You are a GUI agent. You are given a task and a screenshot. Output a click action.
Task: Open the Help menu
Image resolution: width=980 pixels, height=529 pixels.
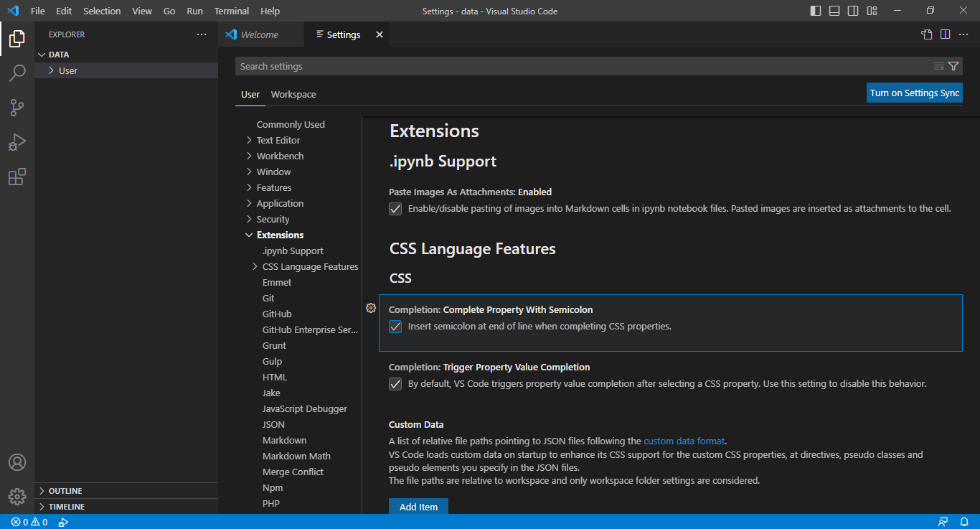[x=270, y=11]
